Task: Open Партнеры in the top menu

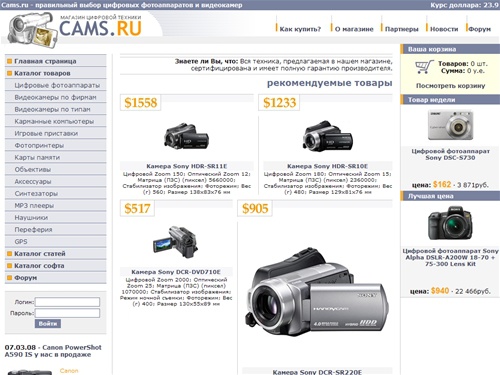Action: (x=402, y=29)
